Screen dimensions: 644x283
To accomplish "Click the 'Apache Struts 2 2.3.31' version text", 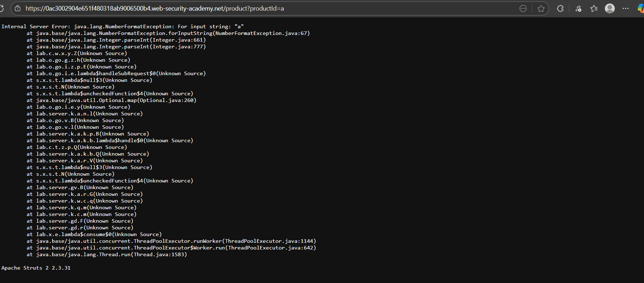I will [x=36, y=268].
